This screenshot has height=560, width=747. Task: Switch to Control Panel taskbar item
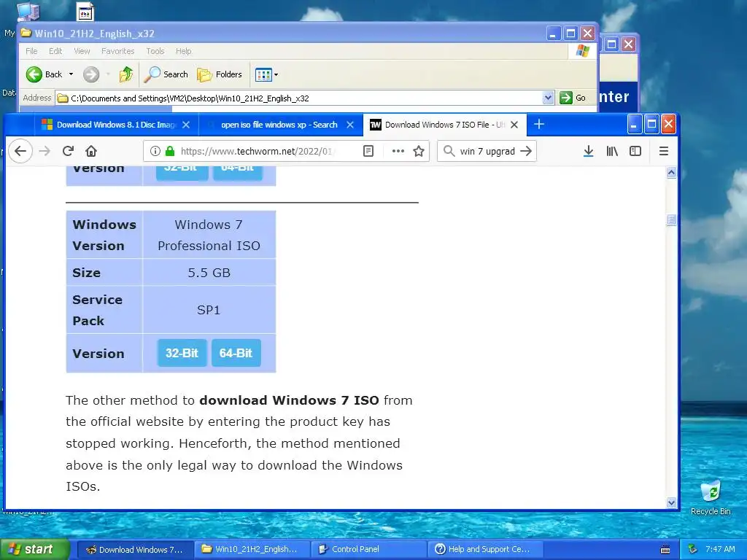pyautogui.click(x=368, y=549)
